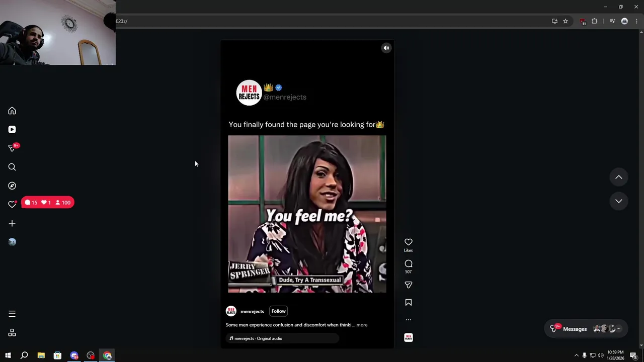Open the hamburger More menu in the sidebar
644x362 pixels.
12,314
